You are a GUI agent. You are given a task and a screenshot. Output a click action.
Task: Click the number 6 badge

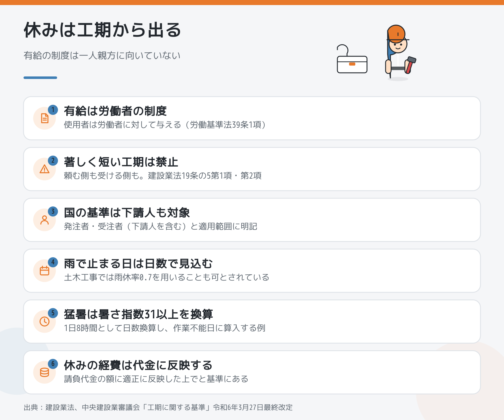pyautogui.click(x=53, y=364)
